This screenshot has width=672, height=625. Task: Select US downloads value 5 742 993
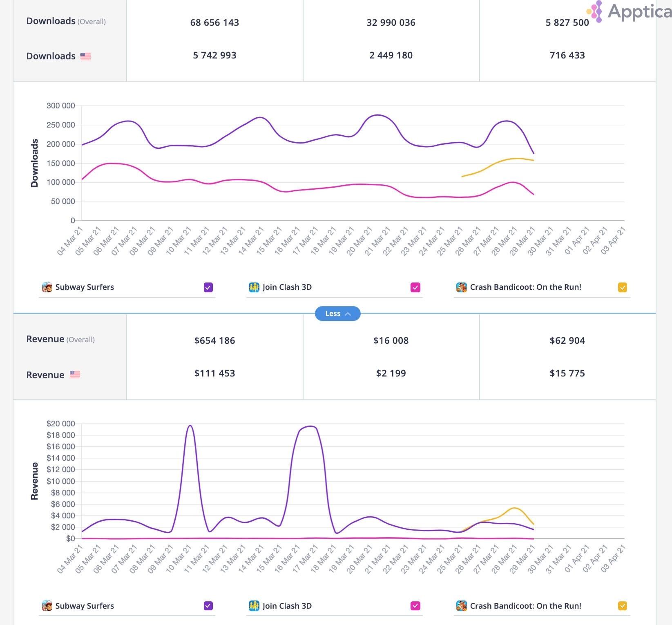tap(214, 55)
